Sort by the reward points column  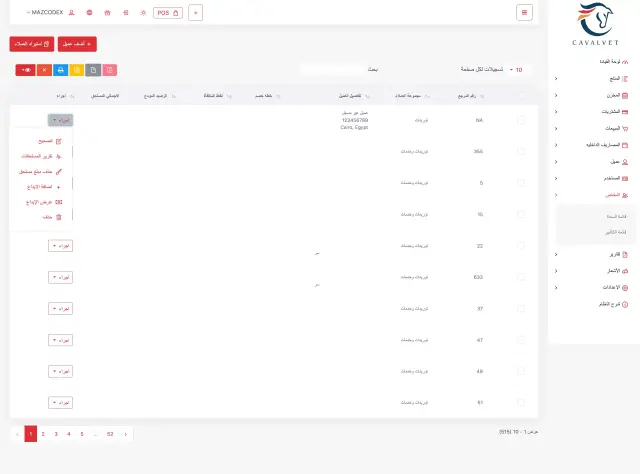tap(217, 96)
